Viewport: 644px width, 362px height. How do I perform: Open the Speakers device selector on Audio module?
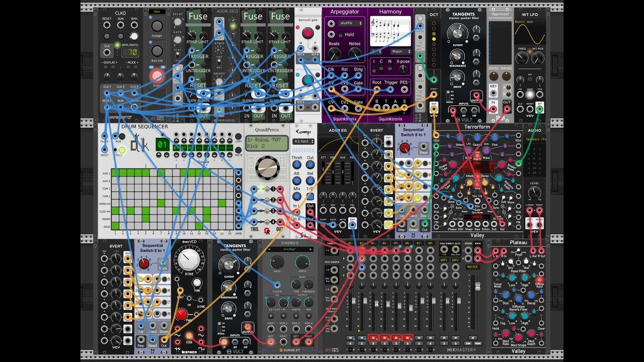coord(534,139)
